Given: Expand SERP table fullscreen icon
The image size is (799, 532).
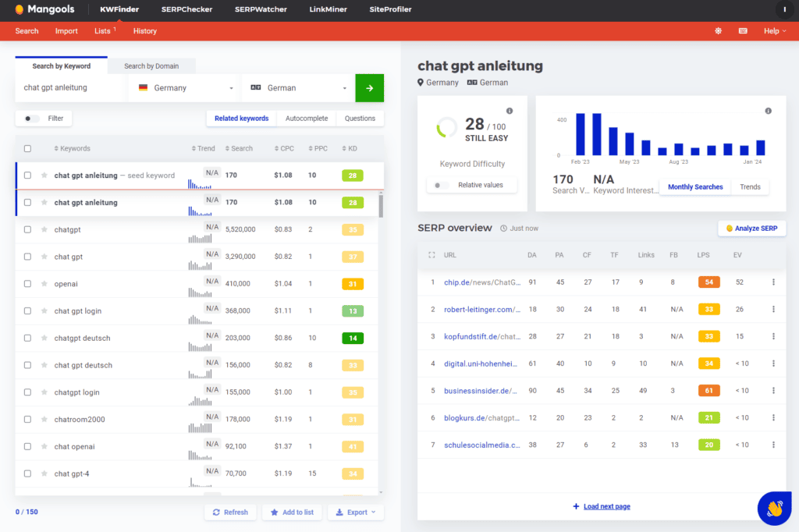Looking at the screenshot, I should point(431,255).
